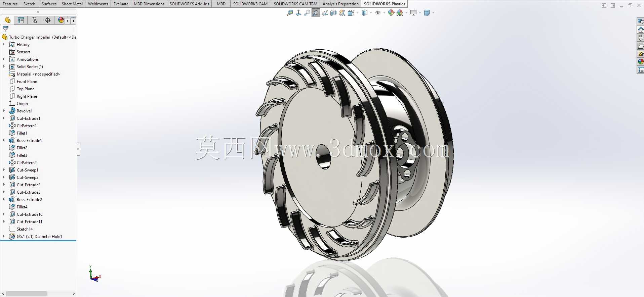This screenshot has width=644, height=297.
Task: Expand the History folder
Action: click(4, 44)
